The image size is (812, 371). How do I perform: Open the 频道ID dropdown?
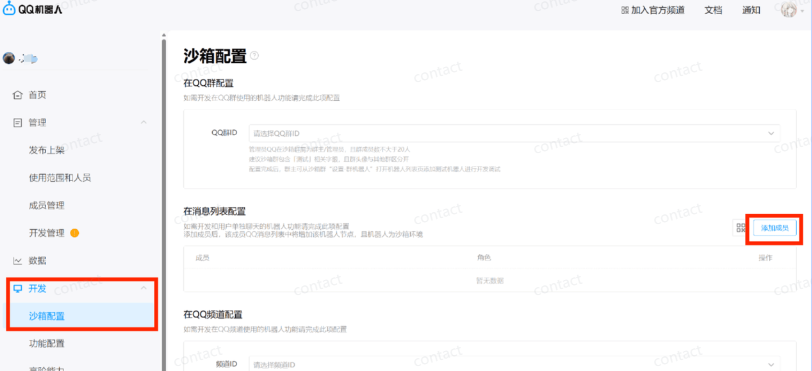pyautogui.click(x=515, y=364)
